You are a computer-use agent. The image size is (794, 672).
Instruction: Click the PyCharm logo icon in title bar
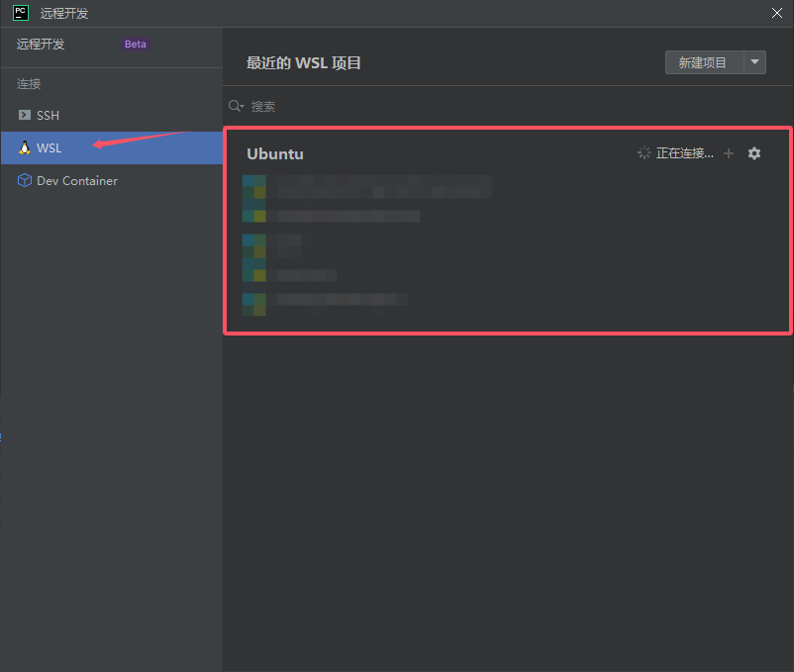[21, 13]
